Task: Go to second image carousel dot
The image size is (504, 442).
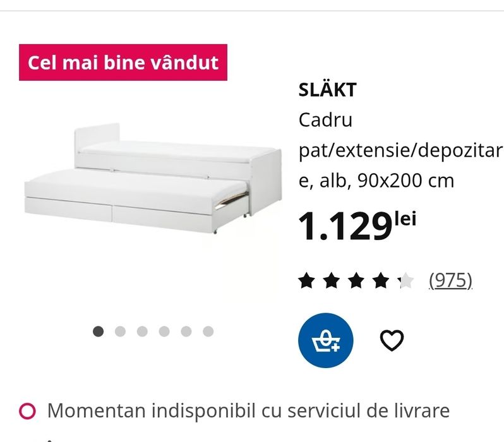Action: tap(120, 331)
